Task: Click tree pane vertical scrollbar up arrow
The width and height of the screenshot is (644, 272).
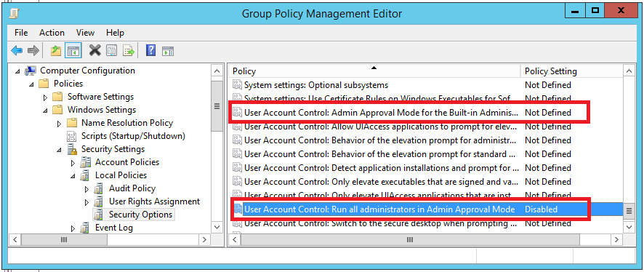Action: click(x=217, y=71)
